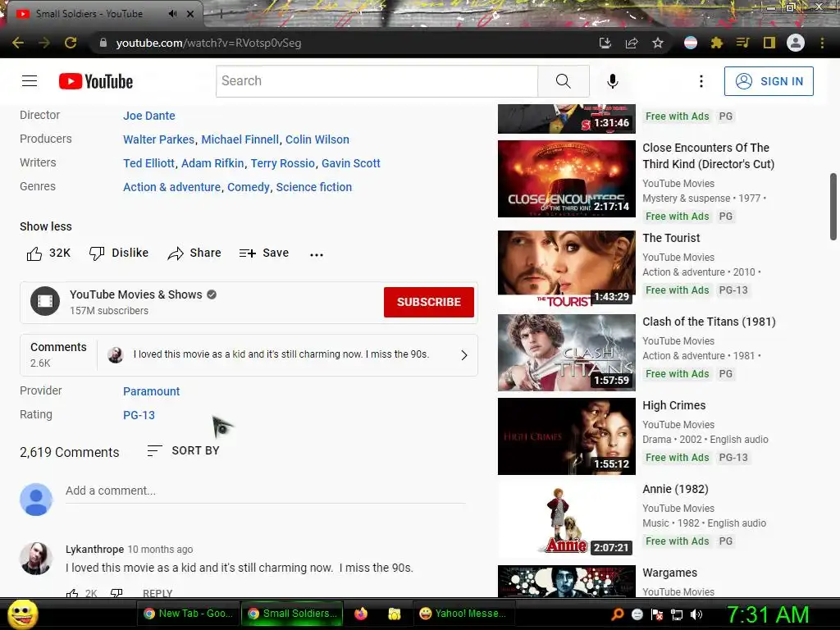Open Clash of the Titans thumbnail
840x630 pixels.
[x=566, y=353]
